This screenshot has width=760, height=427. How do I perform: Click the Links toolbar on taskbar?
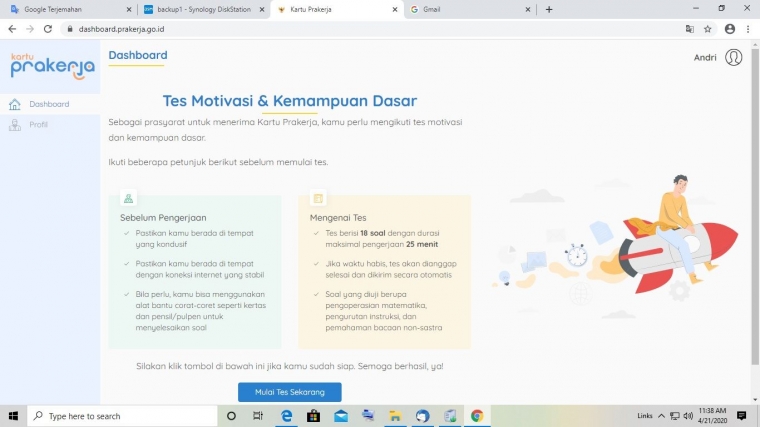coord(645,416)
